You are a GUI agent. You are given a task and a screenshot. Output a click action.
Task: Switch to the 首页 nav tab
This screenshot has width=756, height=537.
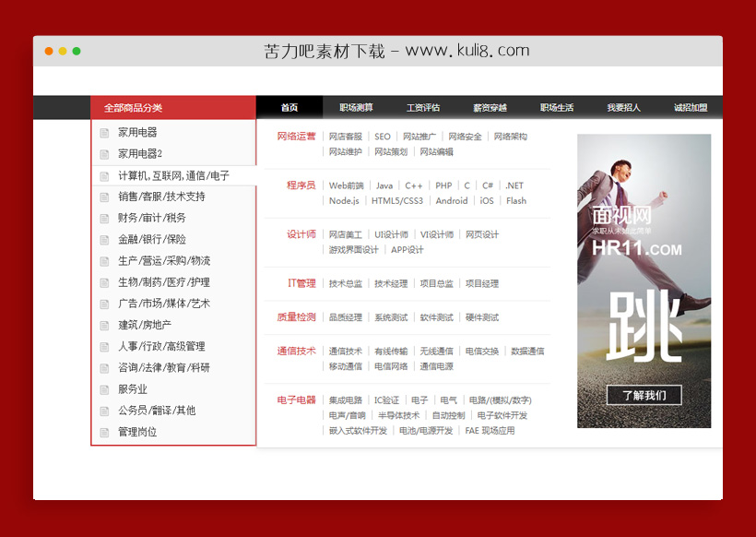pos(289,108)
